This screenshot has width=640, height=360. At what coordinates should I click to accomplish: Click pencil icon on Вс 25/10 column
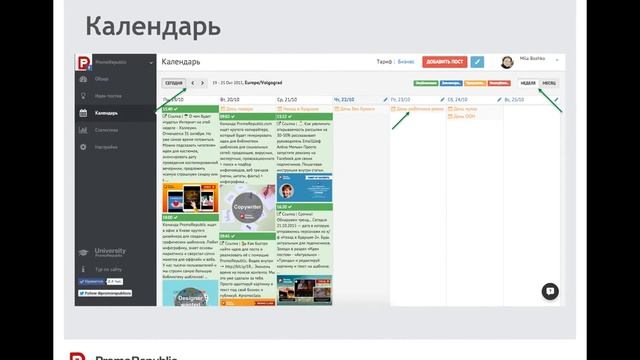[556, 100]
